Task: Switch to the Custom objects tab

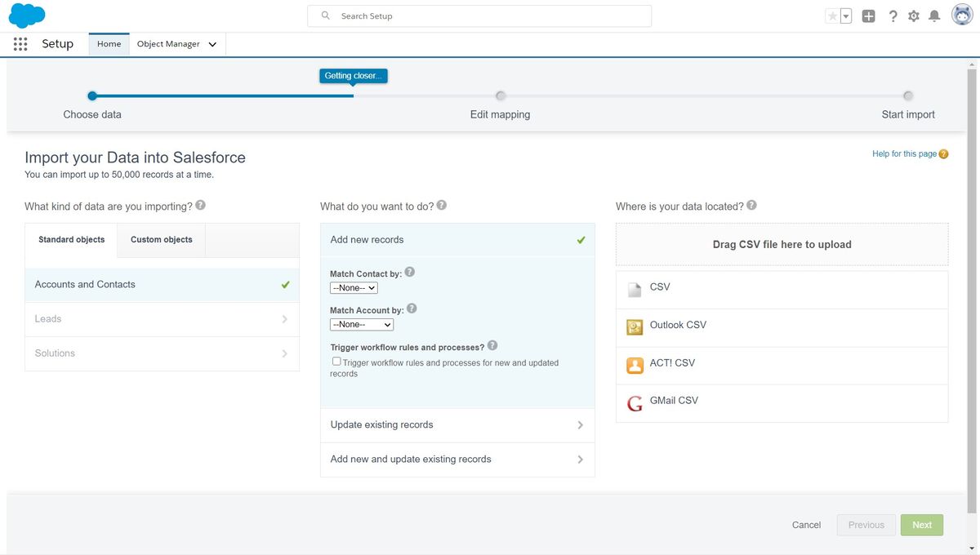Action: 162,240
